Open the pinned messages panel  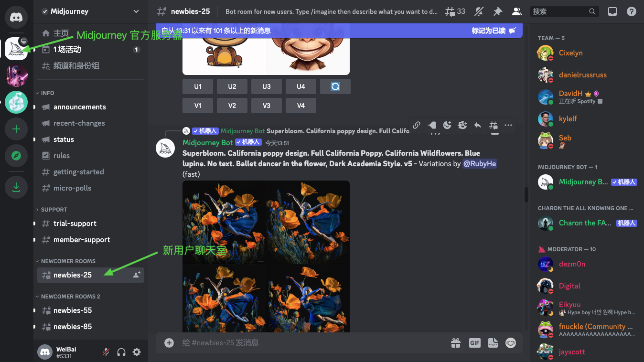coord(497,11)
